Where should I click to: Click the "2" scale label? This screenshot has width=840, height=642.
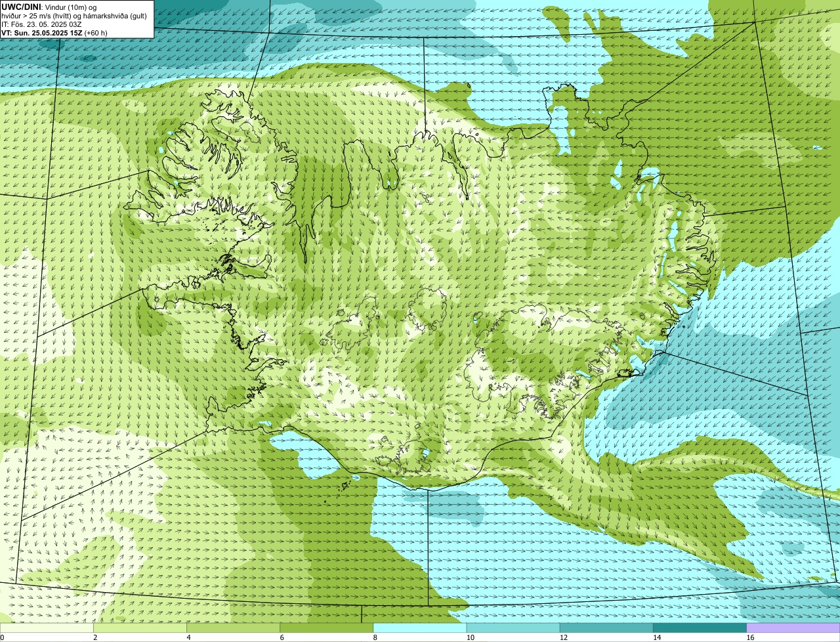[x=95, y=637]
